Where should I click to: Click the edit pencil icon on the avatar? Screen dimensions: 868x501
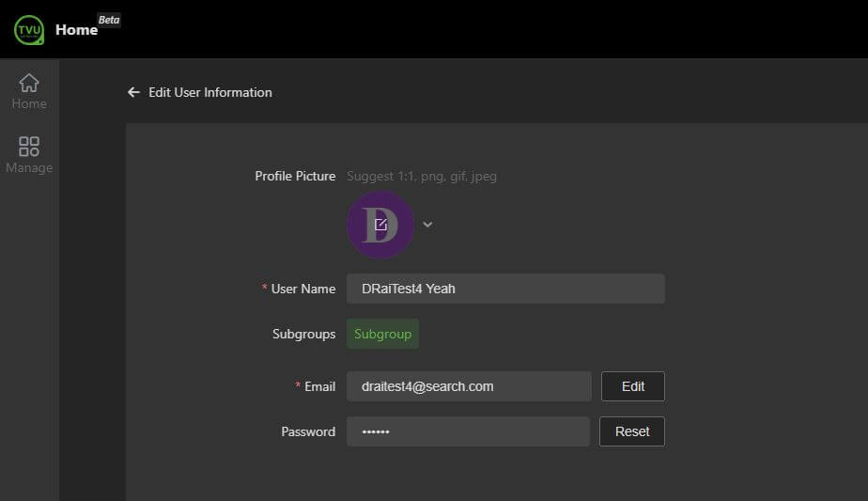click(x=380, y=225)
